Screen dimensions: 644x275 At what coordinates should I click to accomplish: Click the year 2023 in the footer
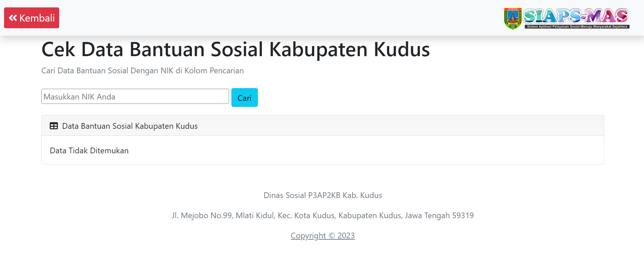(x=346, y=236)
